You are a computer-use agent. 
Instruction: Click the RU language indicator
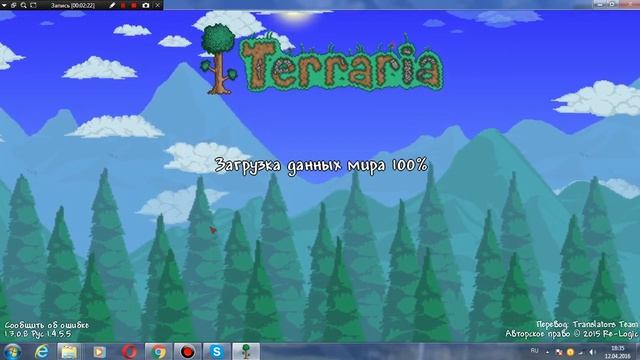tap(534, 351)
